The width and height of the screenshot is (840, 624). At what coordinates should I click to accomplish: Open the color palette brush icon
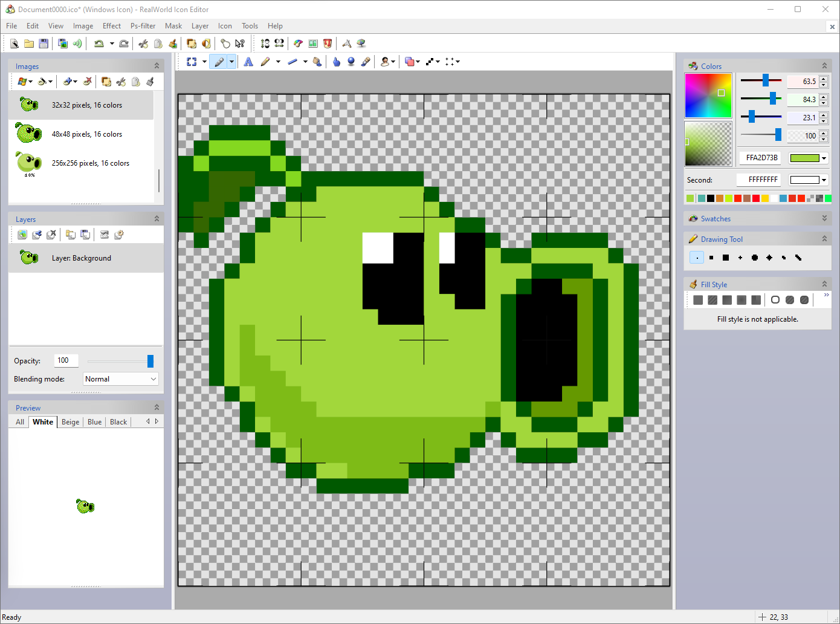298,44
